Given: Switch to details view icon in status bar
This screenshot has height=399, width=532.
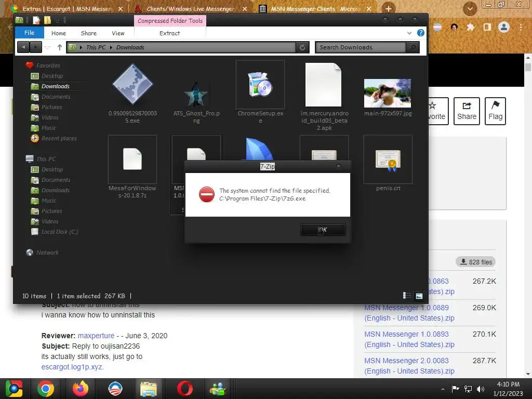Looking at the screenshot, I should click(407, 296).
